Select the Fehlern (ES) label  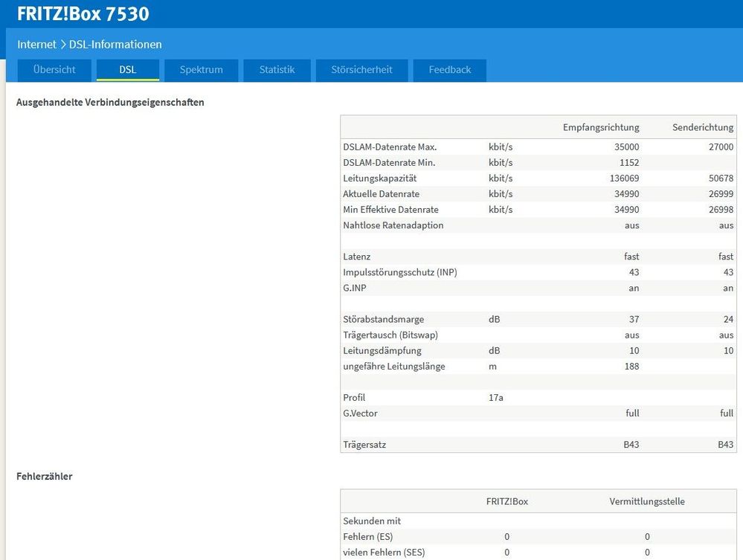pos(367,536)
